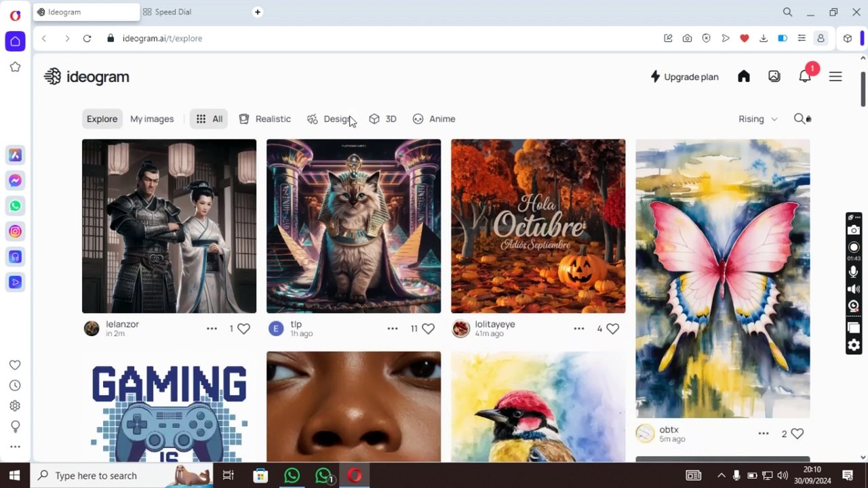Heart the Hola Octubre image by lolitayeye

[612, 329]
